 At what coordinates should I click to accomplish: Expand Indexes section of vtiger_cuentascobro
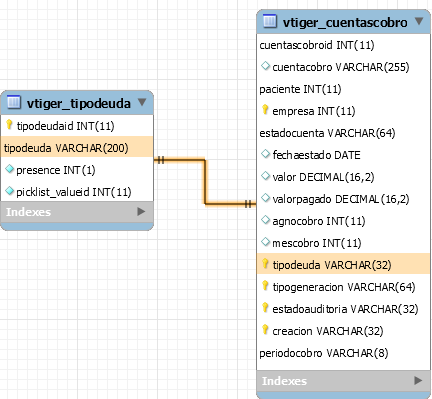418,380
